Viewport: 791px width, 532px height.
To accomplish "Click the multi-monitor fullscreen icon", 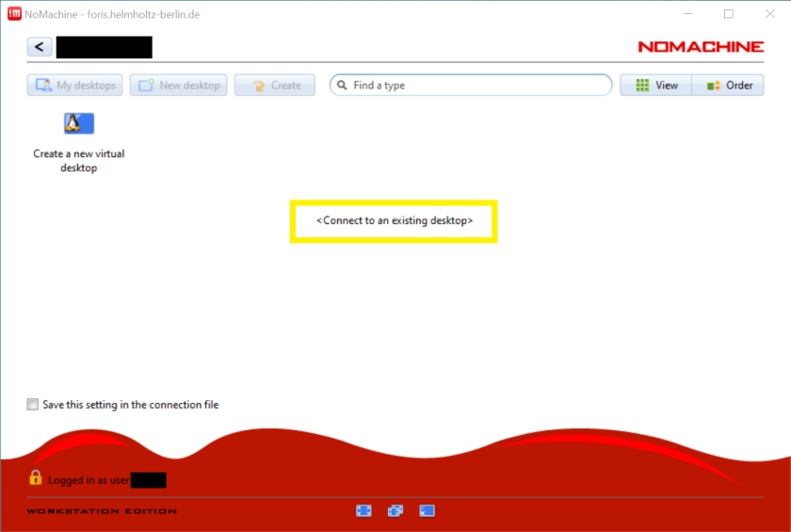I will (x=395, y=511).
